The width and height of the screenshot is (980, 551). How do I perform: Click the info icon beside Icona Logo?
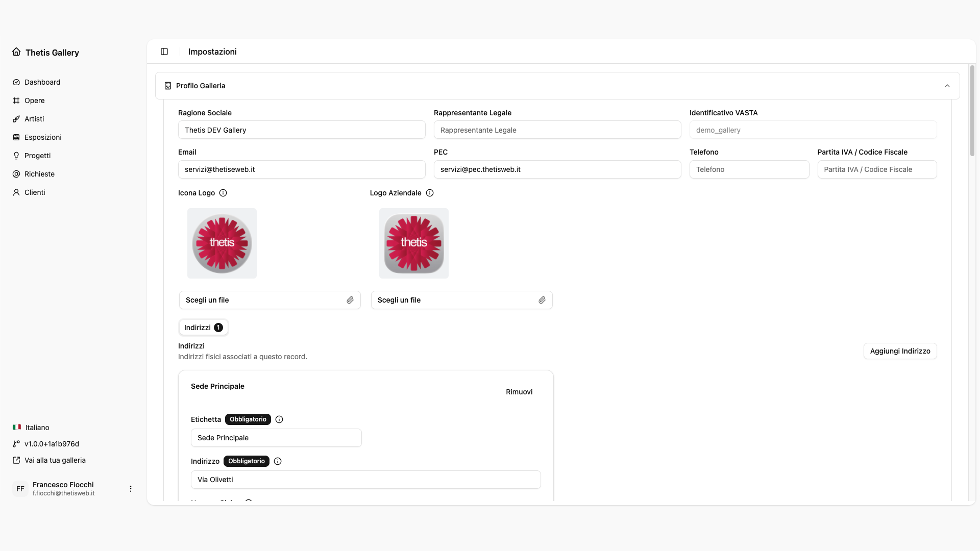[x=223, y=193]
